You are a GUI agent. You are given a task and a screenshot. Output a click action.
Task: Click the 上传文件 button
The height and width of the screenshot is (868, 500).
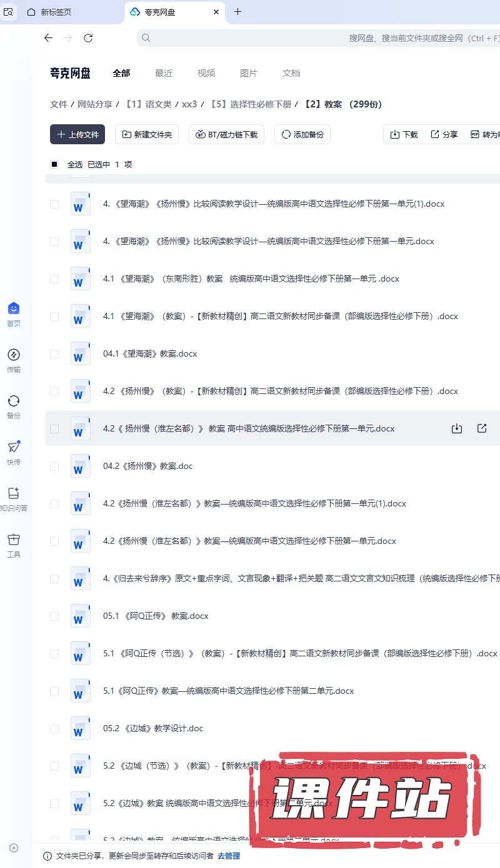77,134
